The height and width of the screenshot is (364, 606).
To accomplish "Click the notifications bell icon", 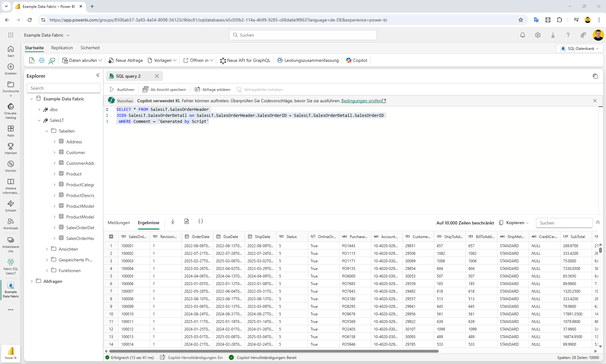I will (x=523, y=35).
